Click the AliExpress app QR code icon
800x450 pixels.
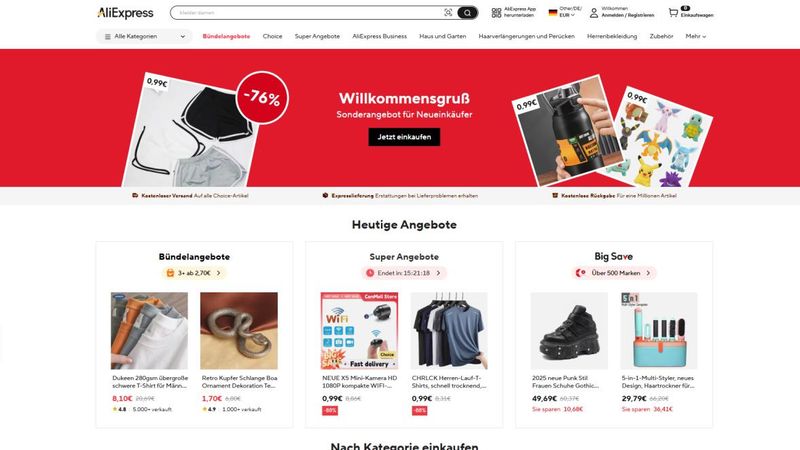[x=496, y=13]
